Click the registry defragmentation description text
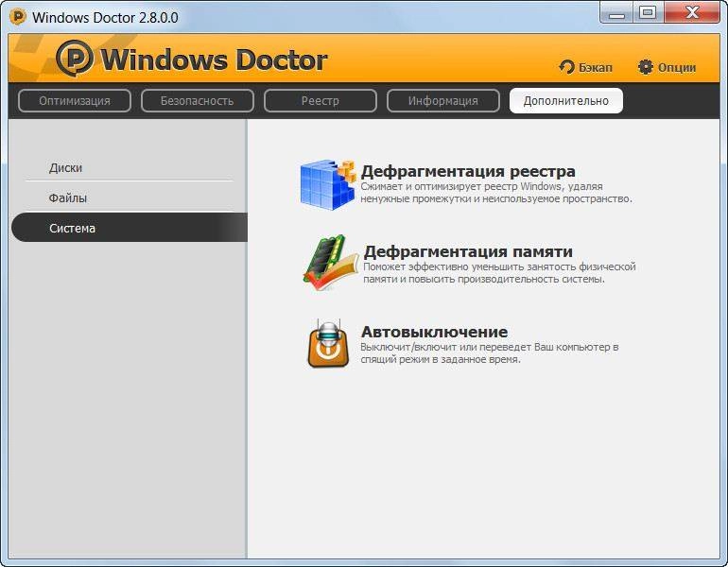728x567 pixels. coord(496,193)
